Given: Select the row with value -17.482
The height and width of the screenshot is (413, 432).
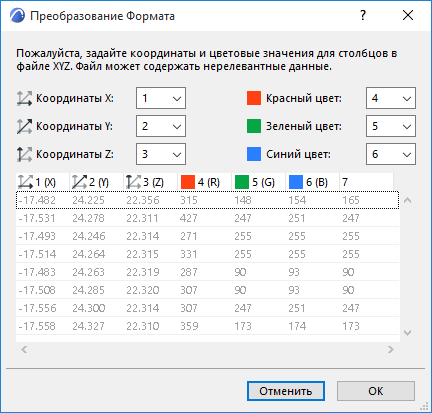Looking at the screenshot, I should pyautogui.click(x=207, y=200).
